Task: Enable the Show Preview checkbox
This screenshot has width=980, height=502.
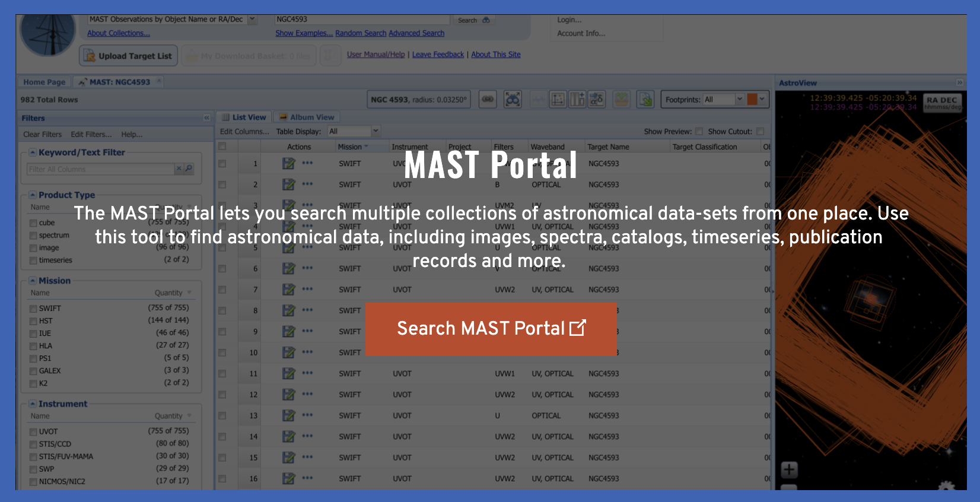Action: tap(699, 132)
